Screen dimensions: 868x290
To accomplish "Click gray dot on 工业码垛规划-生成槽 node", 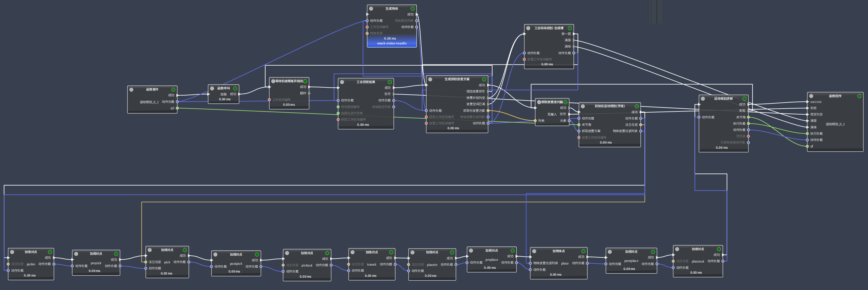I will [528, 28].
